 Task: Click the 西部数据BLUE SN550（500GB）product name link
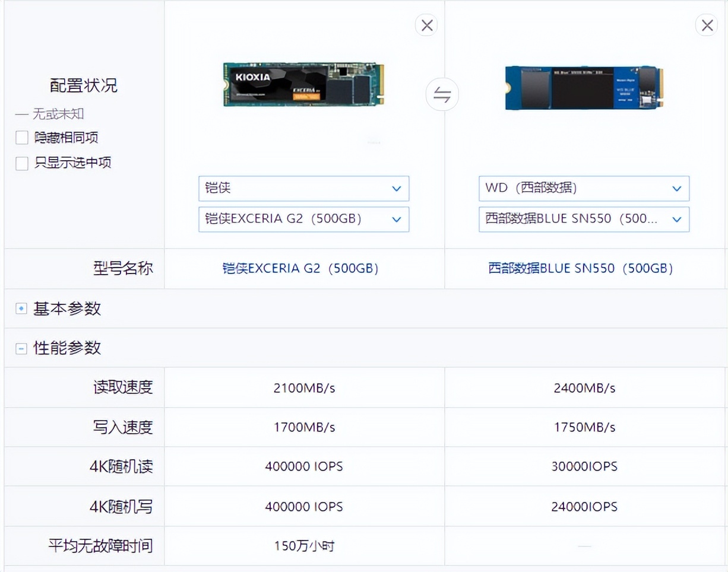click(584, 268)
